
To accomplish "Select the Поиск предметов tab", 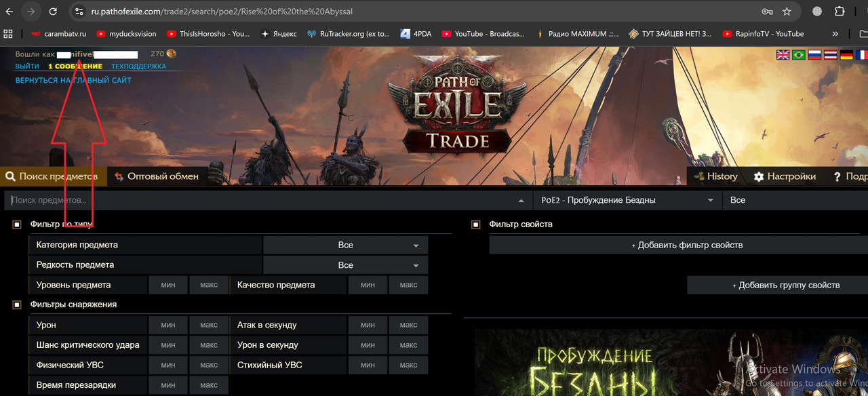I will point(53,176).
